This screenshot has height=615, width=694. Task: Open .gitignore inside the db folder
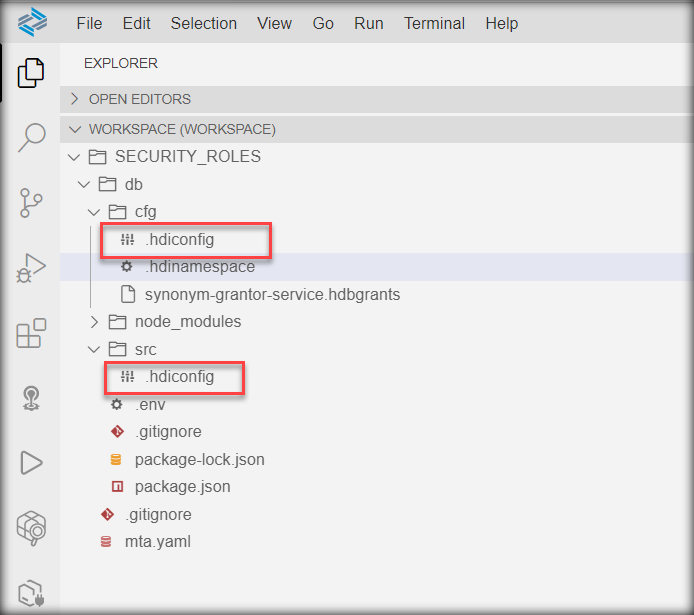coord(168,431)
